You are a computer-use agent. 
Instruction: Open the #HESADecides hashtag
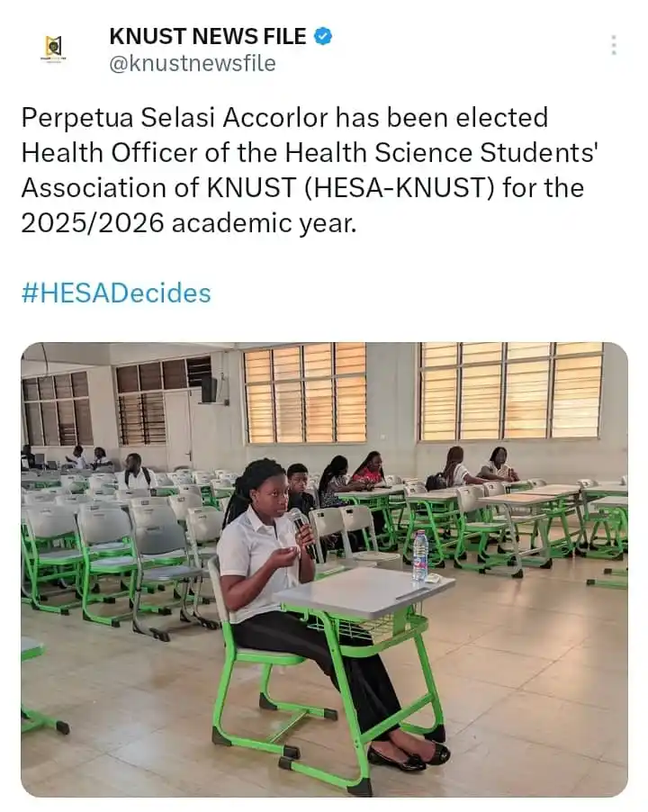(116, 293)
